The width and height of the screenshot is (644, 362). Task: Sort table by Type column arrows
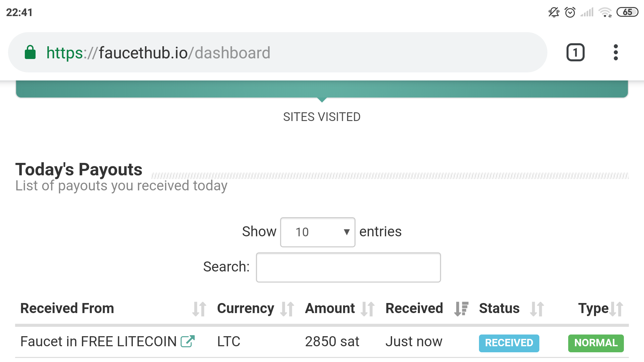[616, 309]
